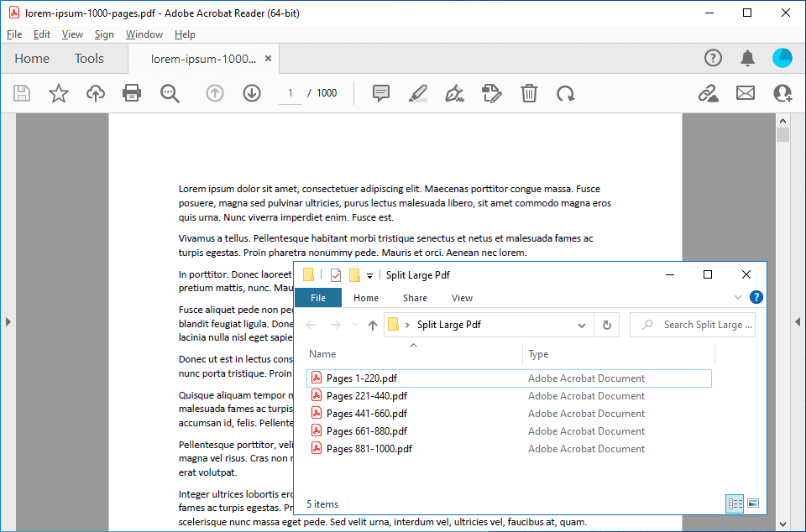This screenshot has height=532, width=806.
Task: Send the PDF via email icon
Action: click(x=746, y=93)
